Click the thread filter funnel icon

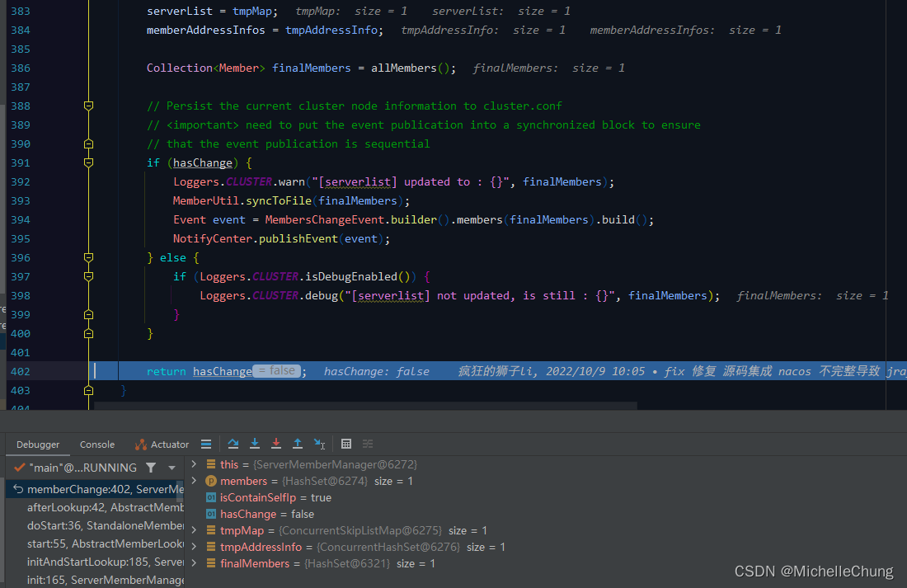[x=151, y=467]
